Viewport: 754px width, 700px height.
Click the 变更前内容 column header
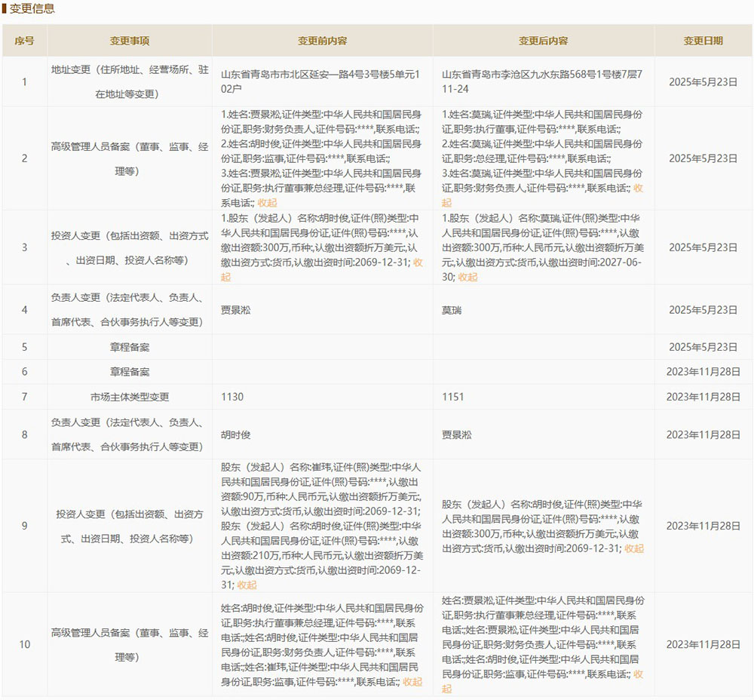323,41
